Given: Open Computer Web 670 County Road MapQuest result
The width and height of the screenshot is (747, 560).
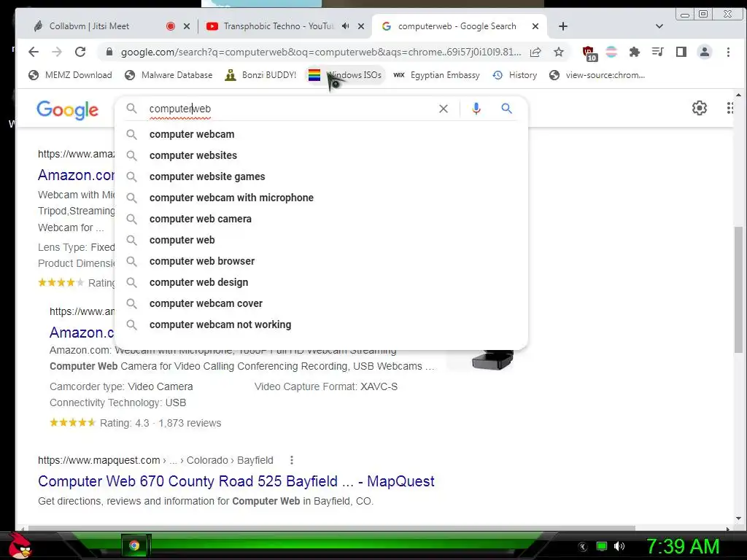Looking at the screenshot, I should 236,481.
